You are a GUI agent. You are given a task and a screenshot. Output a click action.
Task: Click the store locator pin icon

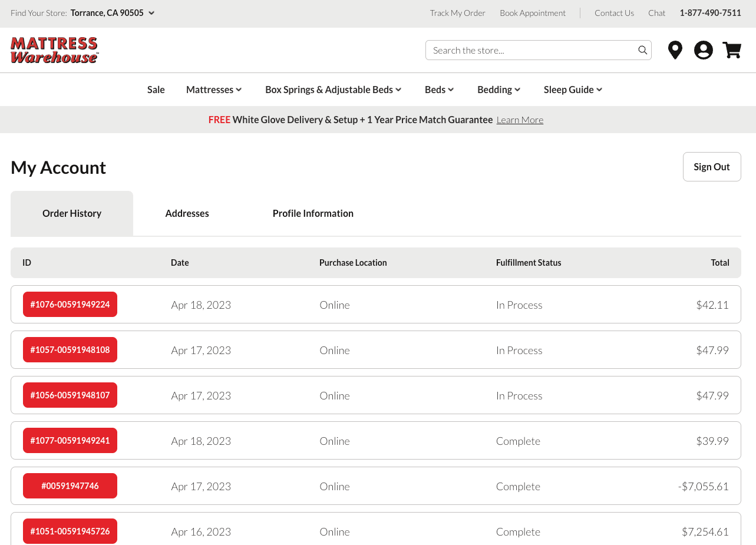(x=675, y=50)
